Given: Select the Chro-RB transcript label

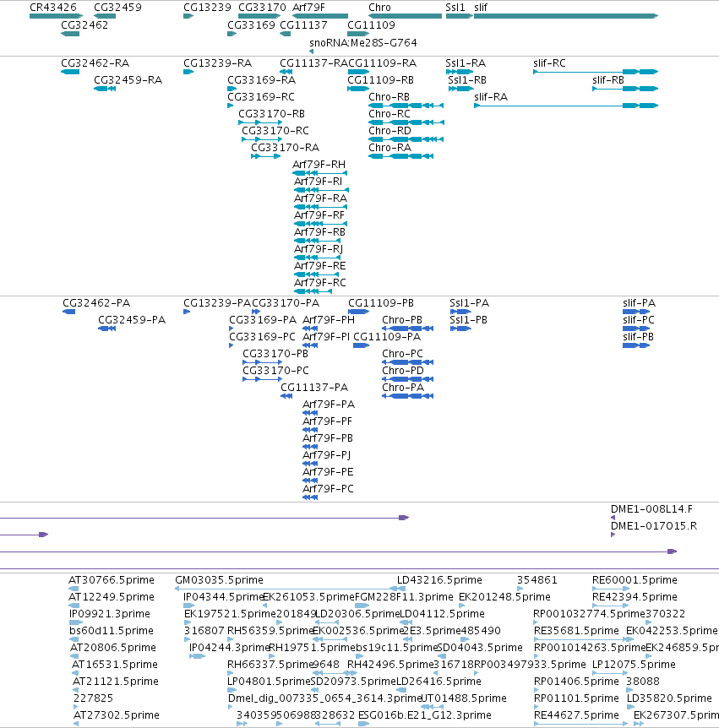Looking at the screenshot, I should click(x=389, y=97).
